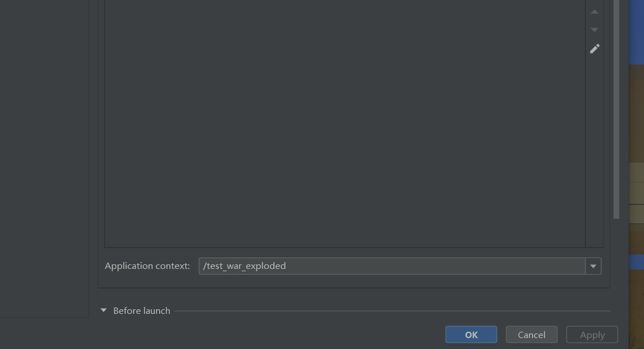This screenshot has height=349, width=644.
Task: Apply the run configuration changes
Action: [592, 335]
